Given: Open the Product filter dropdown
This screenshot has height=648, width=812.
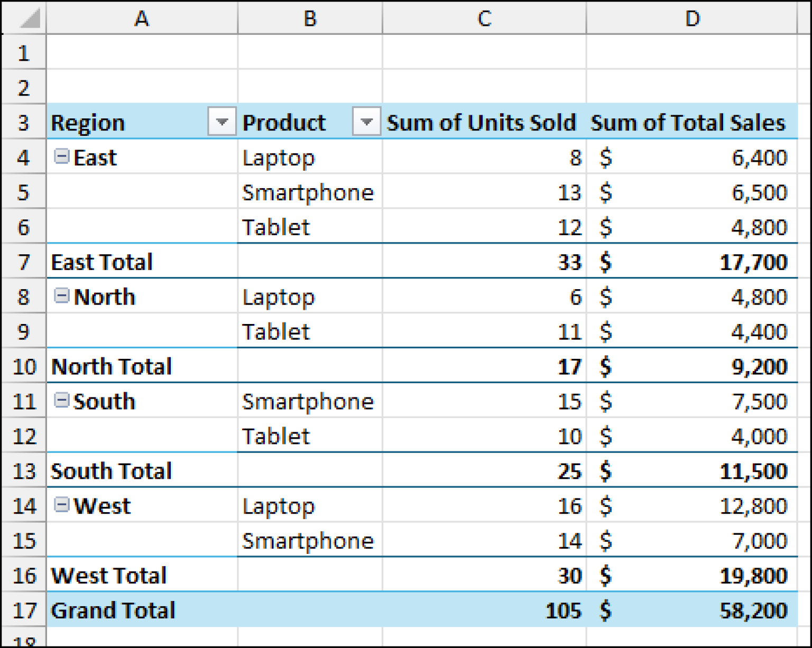Looking at the screenshot, I should (367, 122).
